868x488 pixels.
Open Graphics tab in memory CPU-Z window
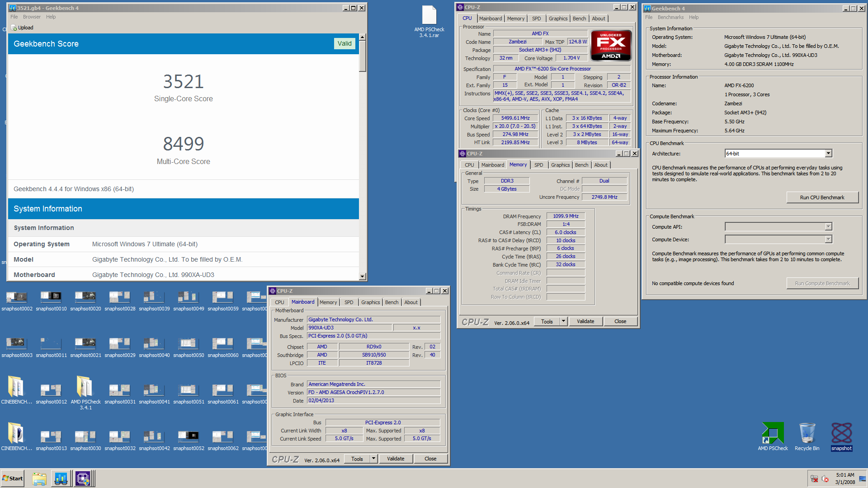coord(560,165)
